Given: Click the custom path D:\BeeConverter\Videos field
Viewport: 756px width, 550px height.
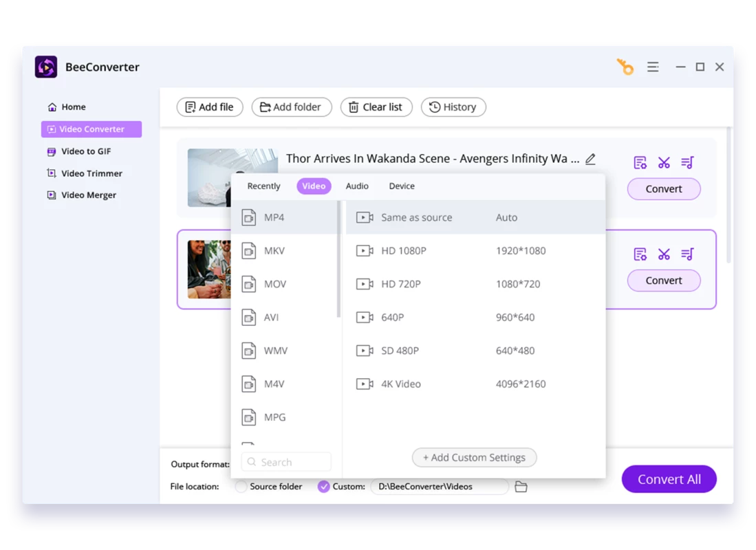Looking at the screenshot, I should pyautogui.click(x=440, y=486).
